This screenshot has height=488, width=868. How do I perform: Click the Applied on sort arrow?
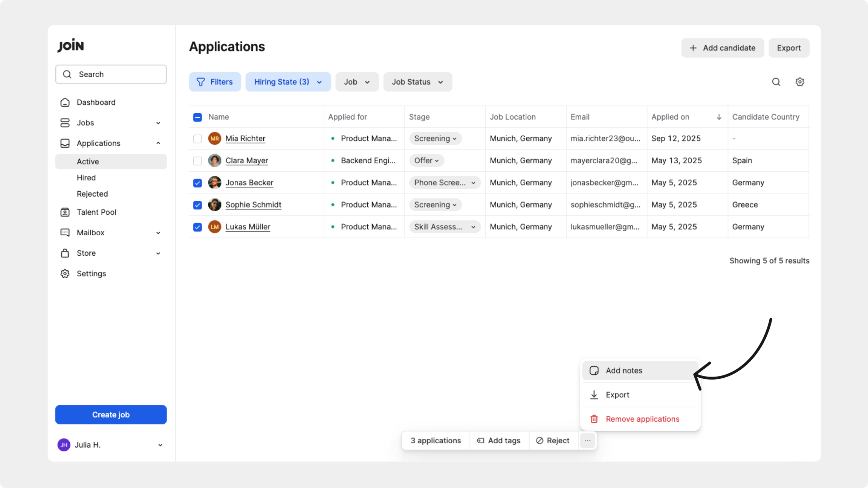719,117
